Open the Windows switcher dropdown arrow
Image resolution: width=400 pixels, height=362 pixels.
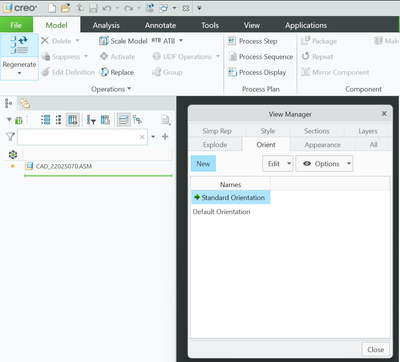tap(174, 8)
